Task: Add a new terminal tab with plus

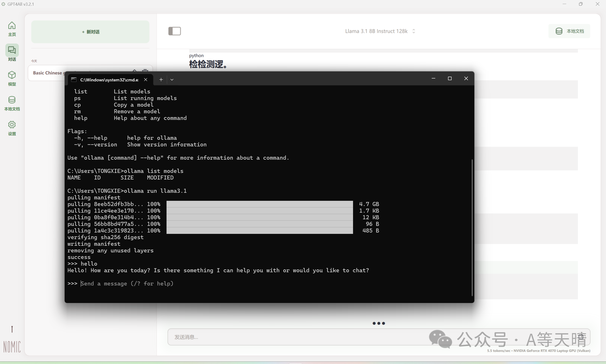Action: click(161, 80)
